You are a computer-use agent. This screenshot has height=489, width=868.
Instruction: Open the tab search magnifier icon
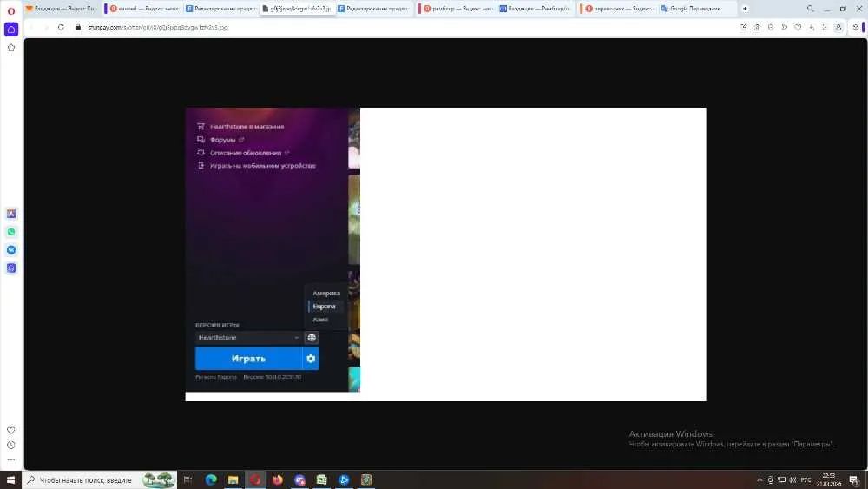pos(811,9)
